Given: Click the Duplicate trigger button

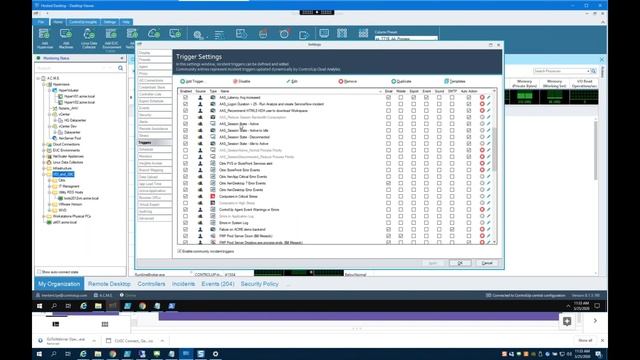Looking at the screenshot, I should click(401, 81).
